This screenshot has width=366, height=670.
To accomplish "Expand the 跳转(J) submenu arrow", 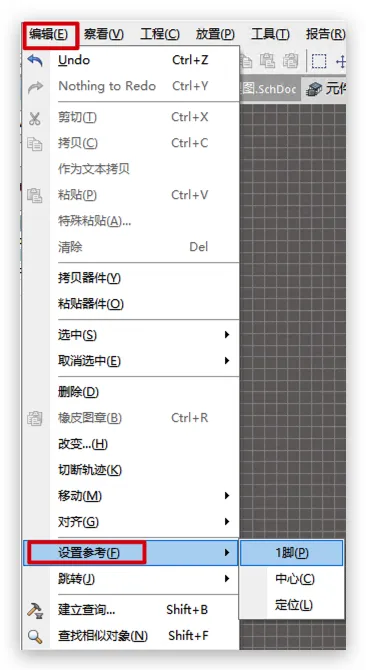I will tap(227, 579).
